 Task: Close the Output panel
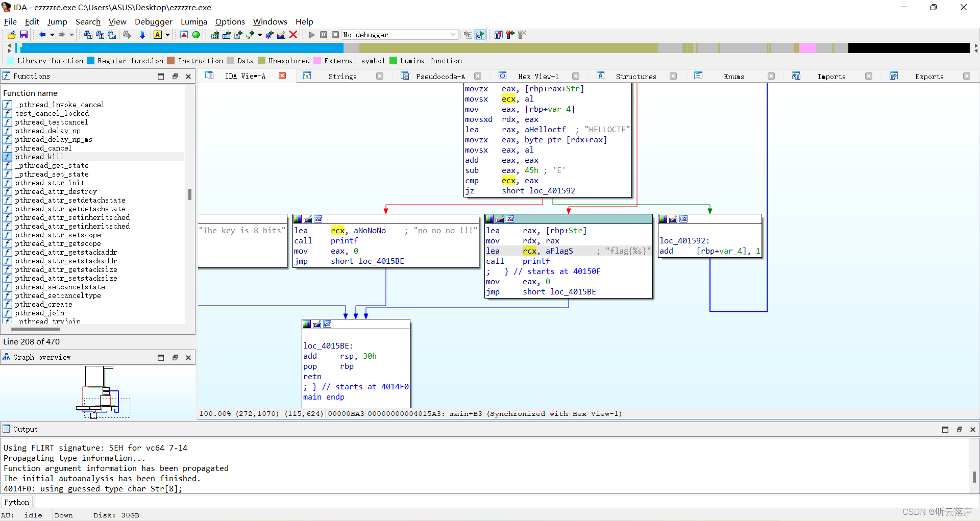[x=973, y=430]
